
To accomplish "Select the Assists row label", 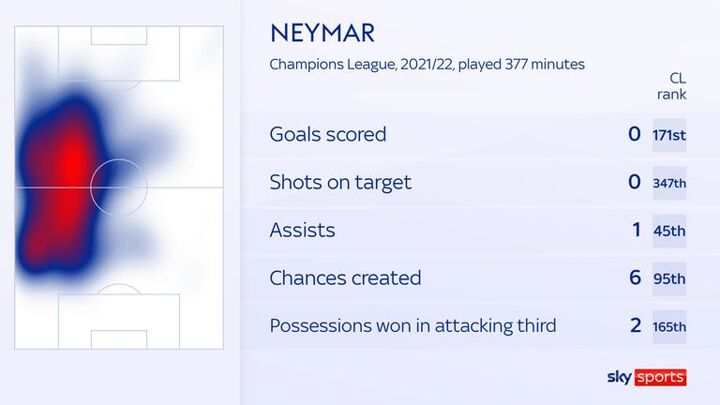I will (x=302, y=230).
